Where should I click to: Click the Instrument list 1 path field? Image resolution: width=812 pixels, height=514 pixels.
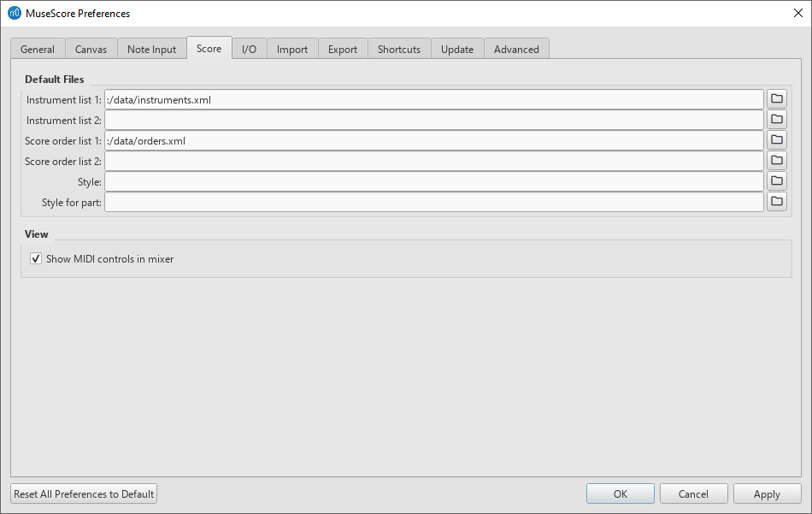433,100
